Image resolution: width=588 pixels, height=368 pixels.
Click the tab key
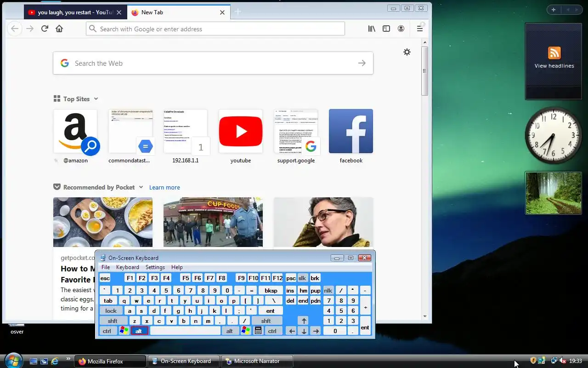click(x=108, y=300)
